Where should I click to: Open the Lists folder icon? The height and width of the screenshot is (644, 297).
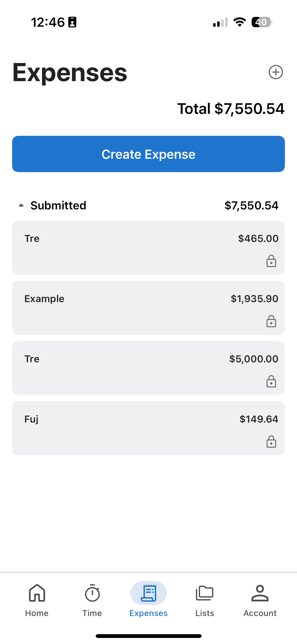tap(205, 593)
